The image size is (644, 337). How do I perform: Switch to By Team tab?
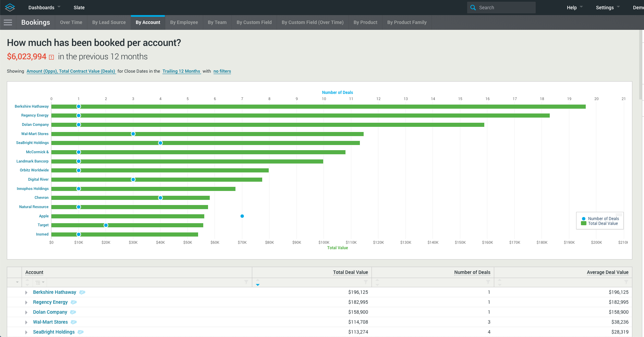tap(217, 22)
